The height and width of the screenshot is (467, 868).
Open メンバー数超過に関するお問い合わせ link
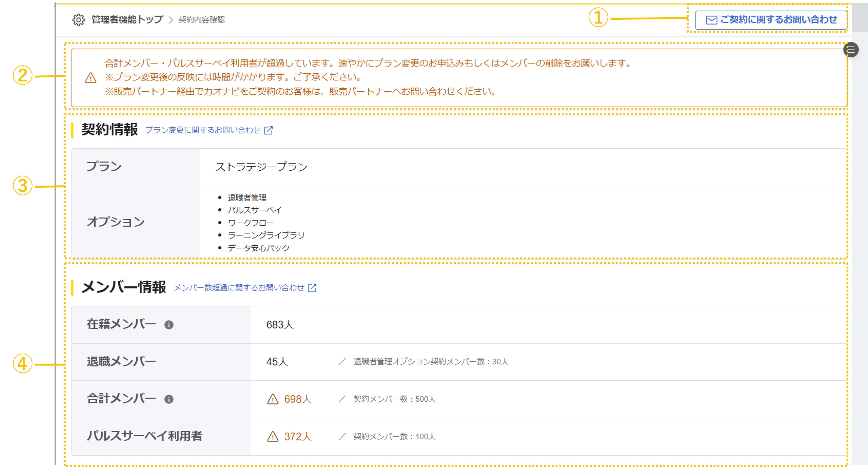click(239, 287)
